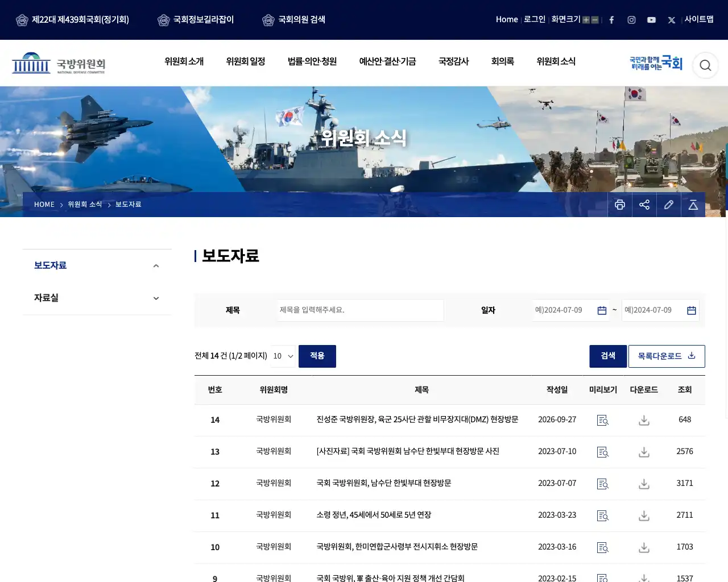
Task: Decrease screen size with minus icon
Action: [595, 20]
